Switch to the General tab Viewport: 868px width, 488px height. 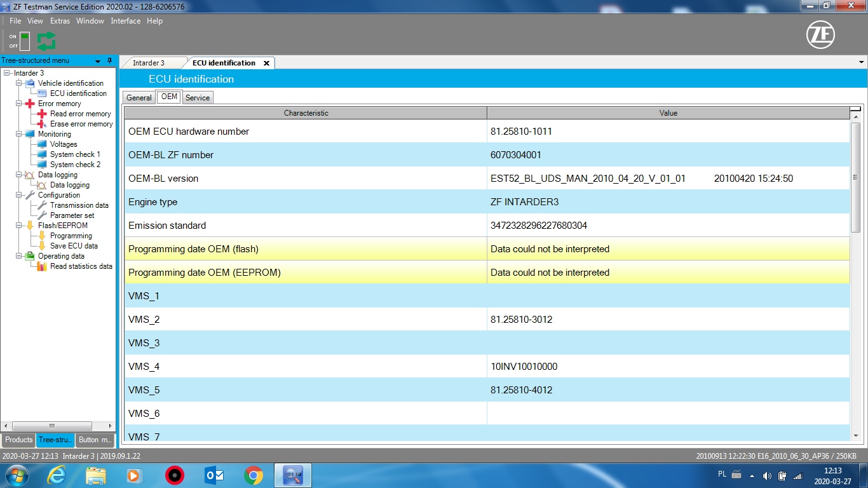coord(139,98)
